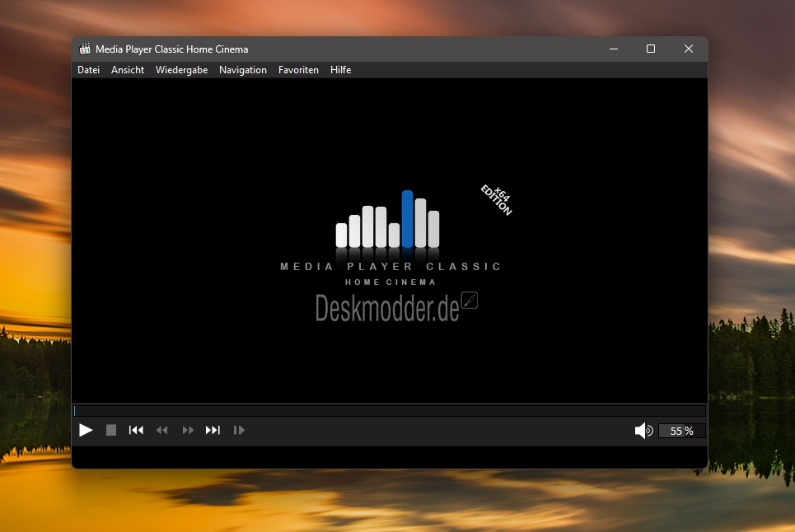Mute audio via the speaker icon
795x532 pixels.
pyautogui.click(x=644, y=431)
